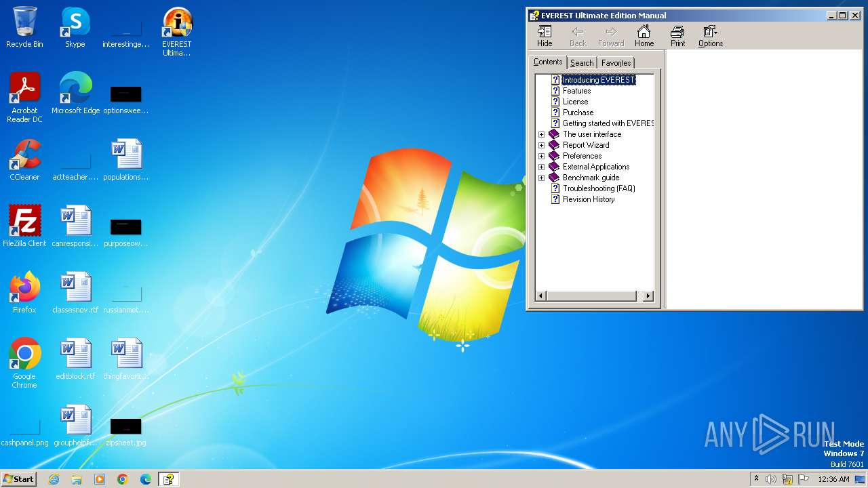
Task: Select the Acrobat Reader DC icon
Action: [24, 98]
